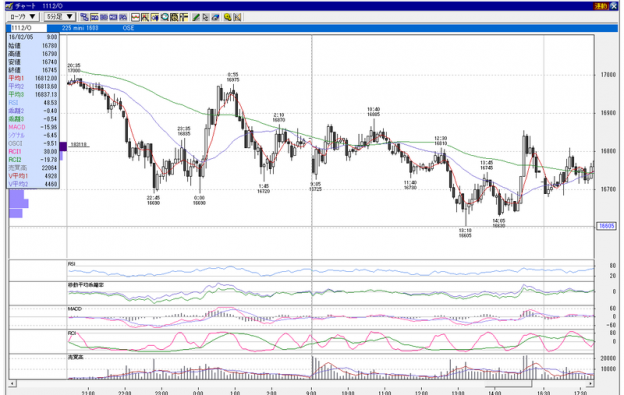Click the 16605 price label on axis
Image resolution: width=624 pixels, height=395 pixels.
(606, 226)
